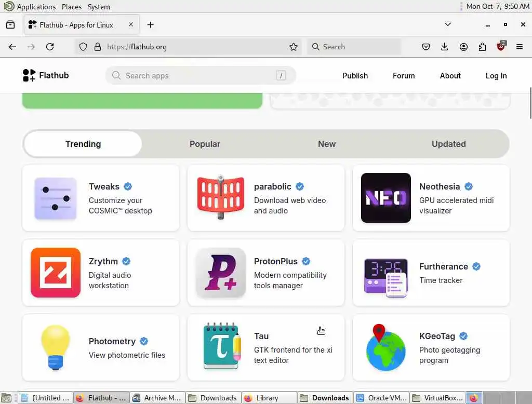The height and width of the screenshot is (404, 532).
Task: Switch to the Trending tab
Action: tap(83, 144)
